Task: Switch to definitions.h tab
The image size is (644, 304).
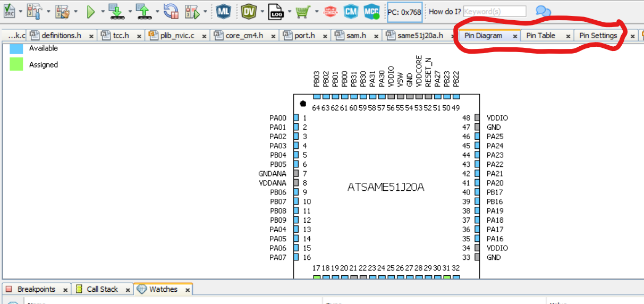Action: 61,36
